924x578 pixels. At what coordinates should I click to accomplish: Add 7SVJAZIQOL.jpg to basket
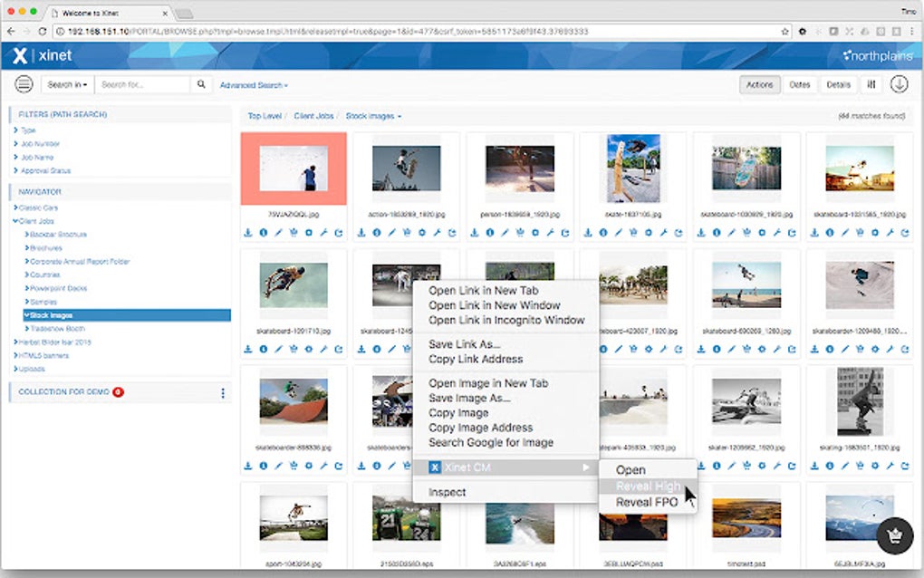pyautogui.click(x=294, y=233)
